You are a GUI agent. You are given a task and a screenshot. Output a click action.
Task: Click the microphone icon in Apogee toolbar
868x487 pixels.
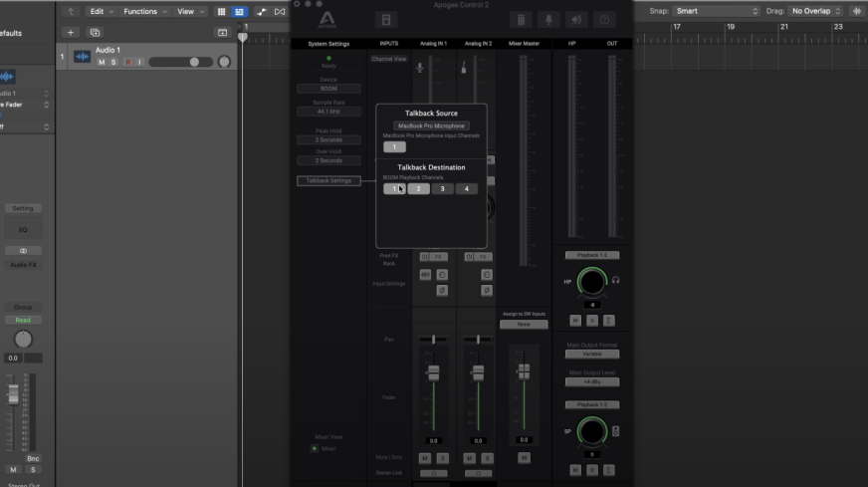pos(547,20)
